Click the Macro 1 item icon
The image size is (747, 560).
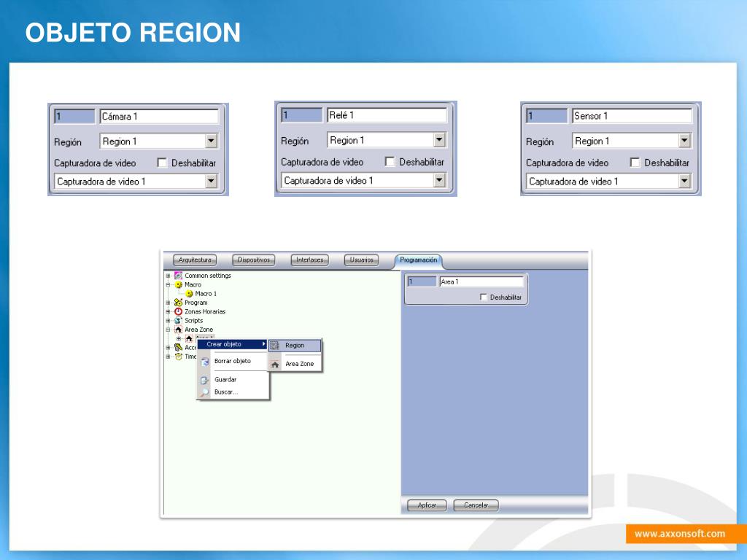[x=189, y=294]
